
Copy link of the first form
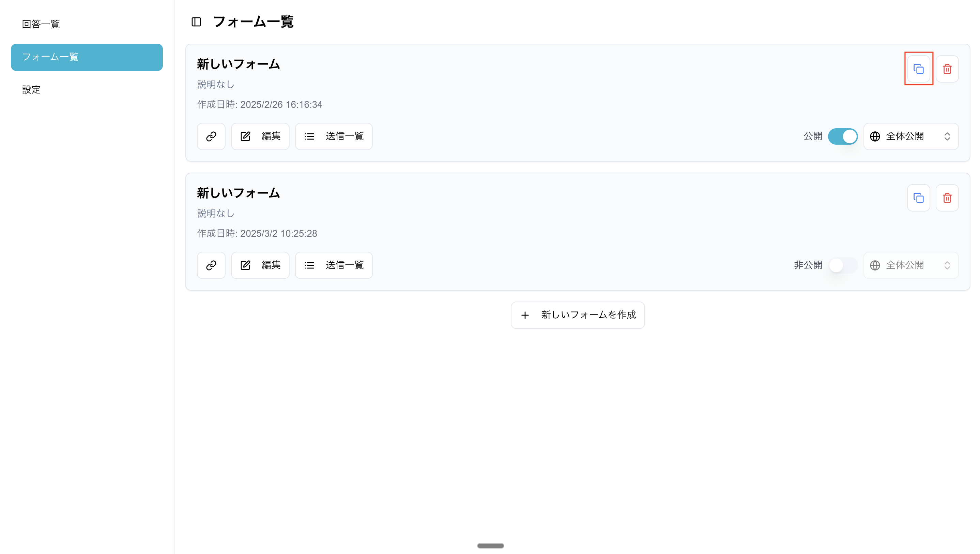[211, 136]
